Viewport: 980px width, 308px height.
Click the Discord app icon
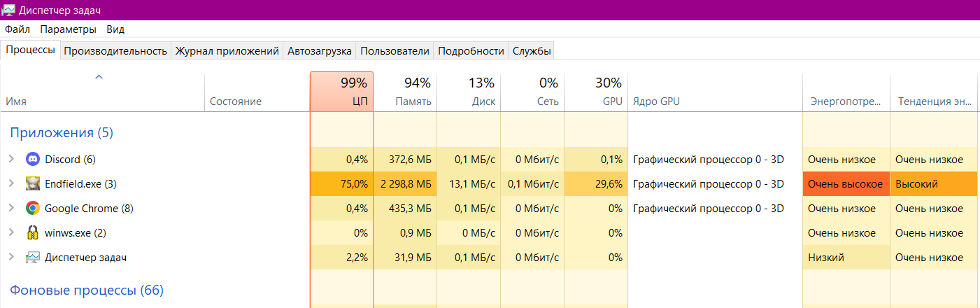coord(32,160)
